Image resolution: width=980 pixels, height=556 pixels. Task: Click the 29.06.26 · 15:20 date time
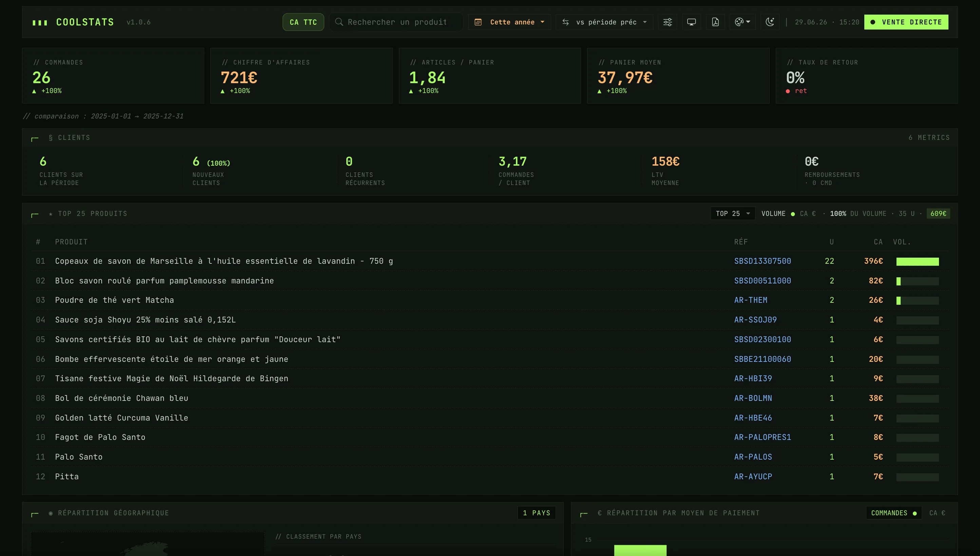[827, 22]
